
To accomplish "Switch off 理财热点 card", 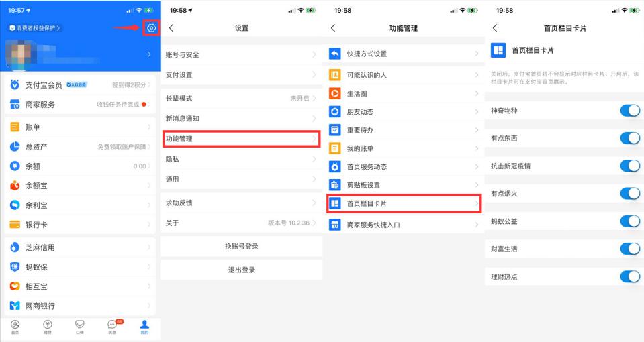I will (630, 276).
